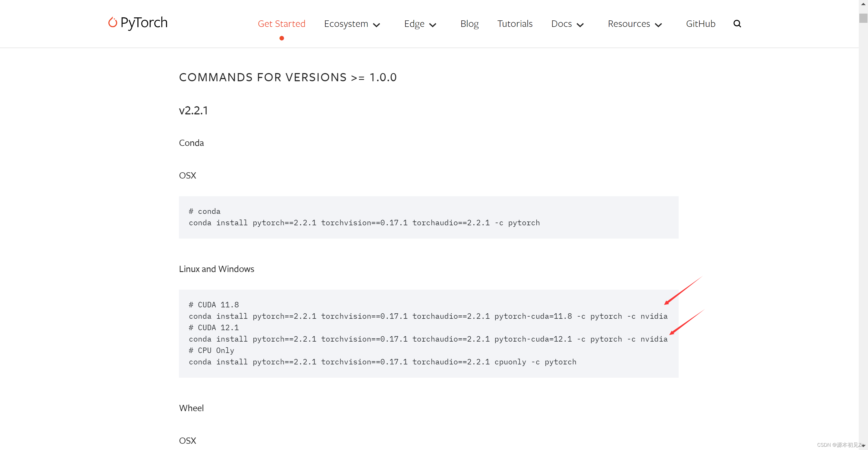Click the CUDA 11.8 conda install command
Screen dimensions: 868x450
point(428,316)
